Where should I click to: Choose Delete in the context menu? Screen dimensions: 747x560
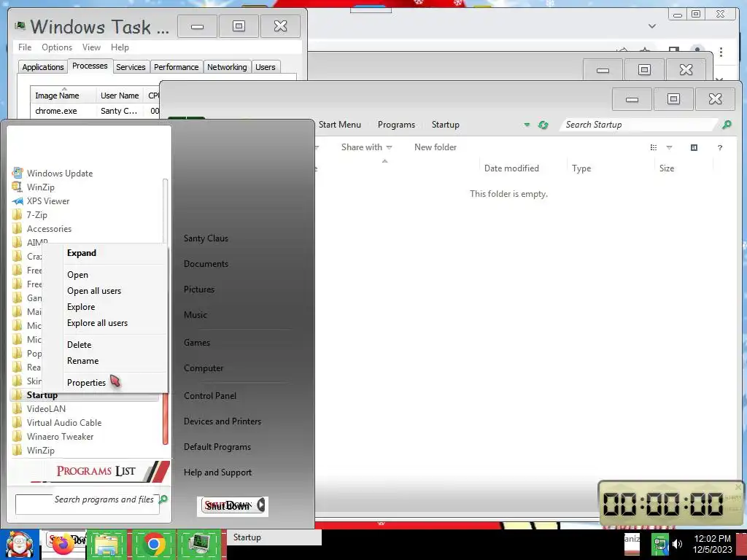click(x=79, y=345)
